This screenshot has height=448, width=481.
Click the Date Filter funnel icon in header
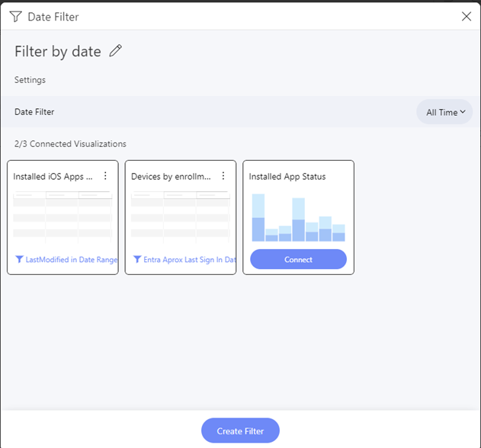(x=16, y=17)
